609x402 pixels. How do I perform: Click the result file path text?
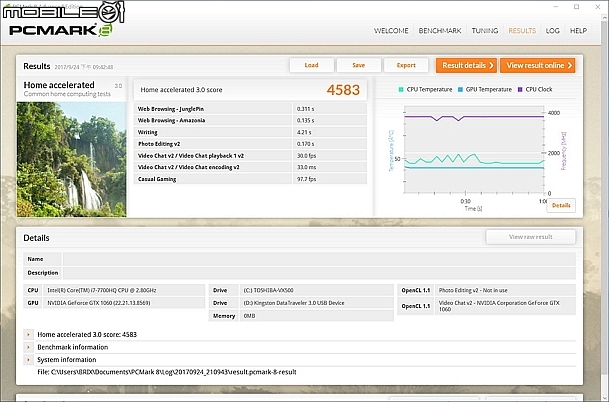167,372
